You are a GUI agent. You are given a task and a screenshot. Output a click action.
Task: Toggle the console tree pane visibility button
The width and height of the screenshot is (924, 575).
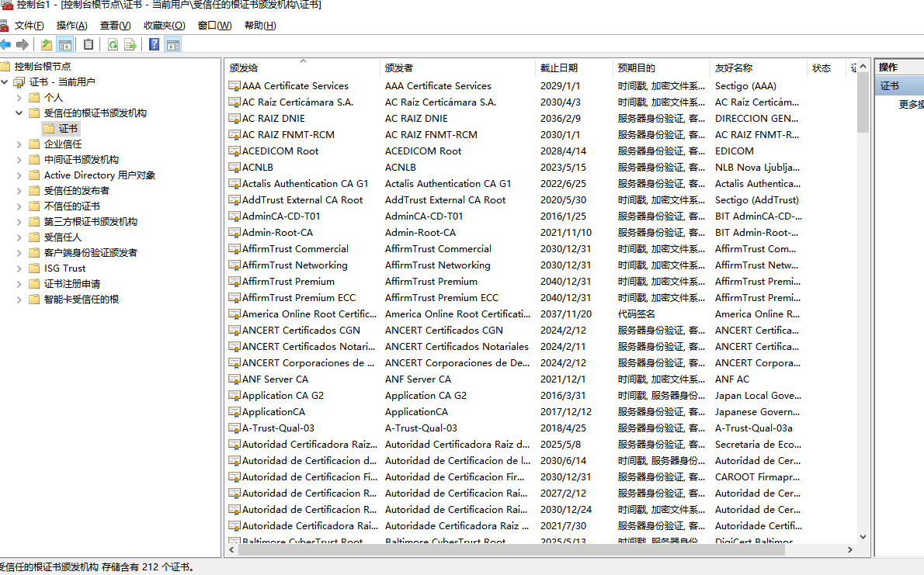coord(65,44)
